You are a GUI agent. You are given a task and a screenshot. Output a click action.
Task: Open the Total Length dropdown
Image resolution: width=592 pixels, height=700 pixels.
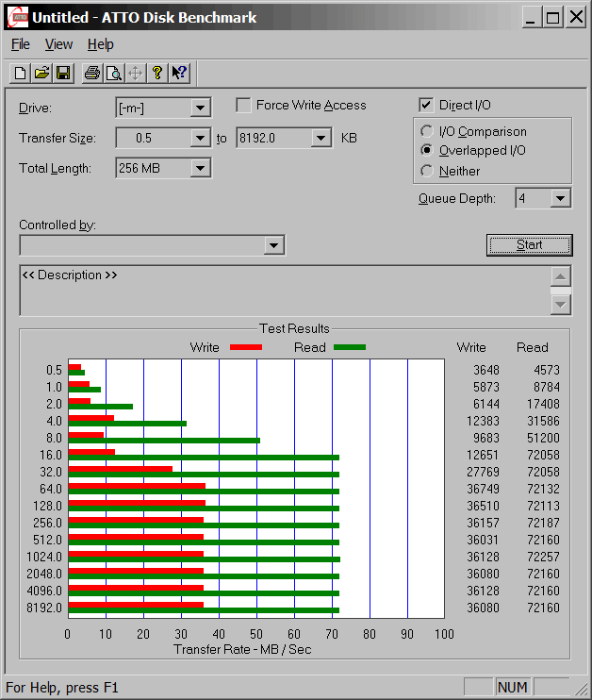click(200, 169)
